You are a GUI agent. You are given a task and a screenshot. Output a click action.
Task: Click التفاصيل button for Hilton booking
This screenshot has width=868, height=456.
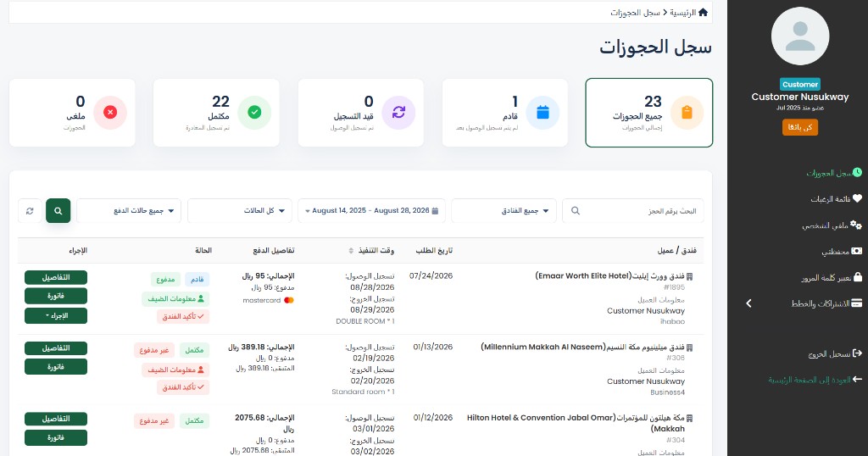(56, 419)
